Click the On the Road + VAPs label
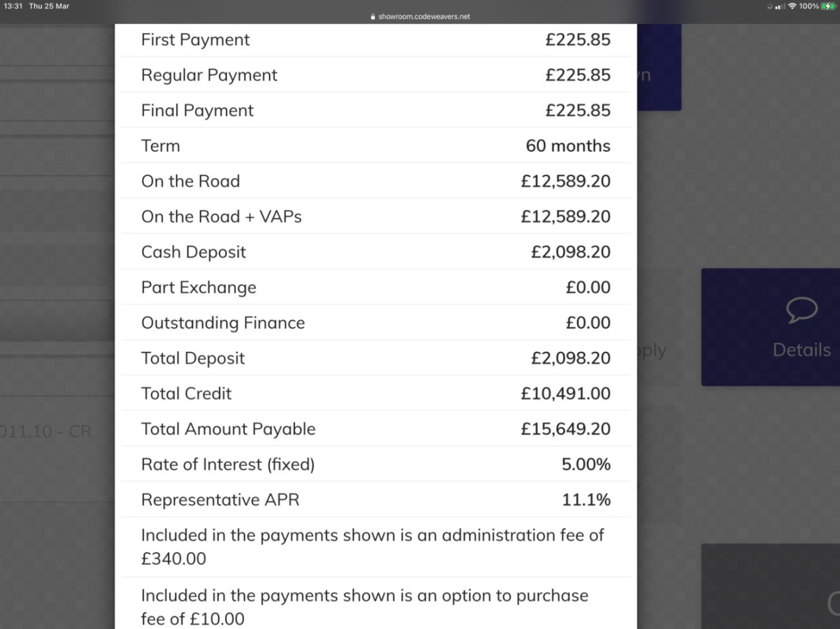 [x=221, y=216]
